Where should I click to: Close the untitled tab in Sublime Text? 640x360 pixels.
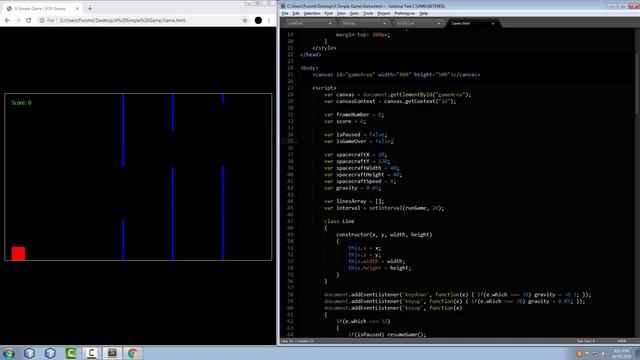(330, 24)
